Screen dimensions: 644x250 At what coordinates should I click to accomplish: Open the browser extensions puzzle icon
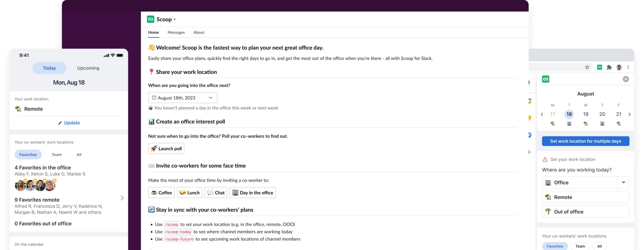(x=609, y=67)
